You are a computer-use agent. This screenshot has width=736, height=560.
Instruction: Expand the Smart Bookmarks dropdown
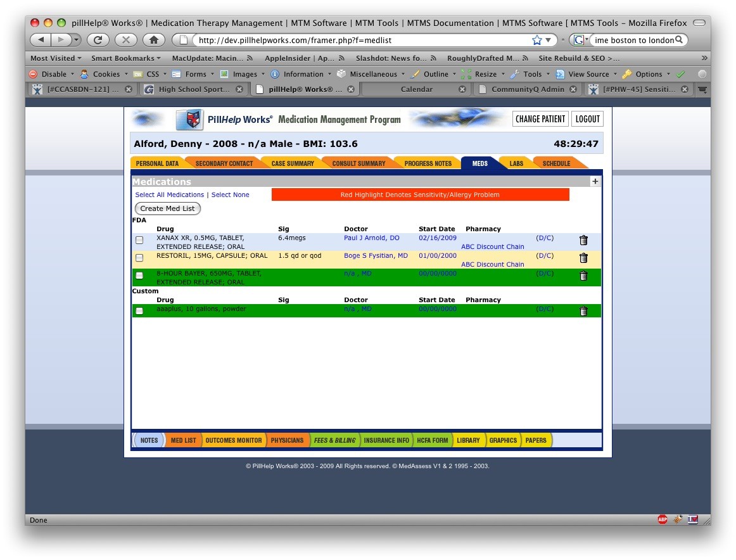pyautogui.click(x=126, y=58)
